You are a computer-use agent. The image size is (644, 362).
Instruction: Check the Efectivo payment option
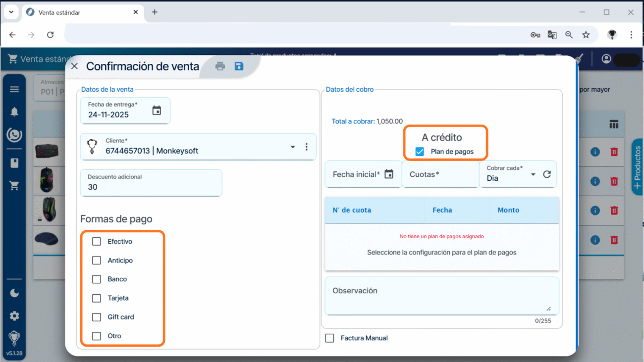pyautogui.click(x=97, y=242)
